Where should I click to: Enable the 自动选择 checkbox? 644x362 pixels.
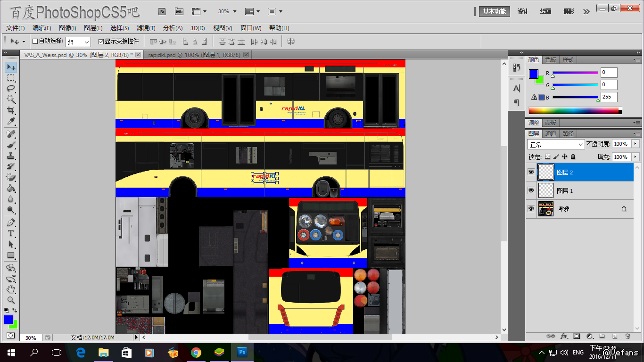coord(35,41)
